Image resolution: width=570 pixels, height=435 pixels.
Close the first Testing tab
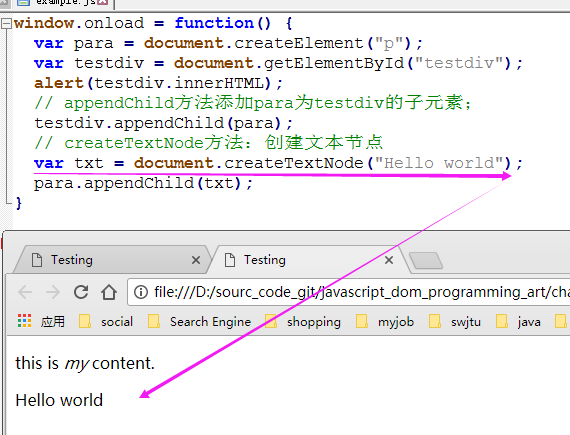(x=196, y=260)
